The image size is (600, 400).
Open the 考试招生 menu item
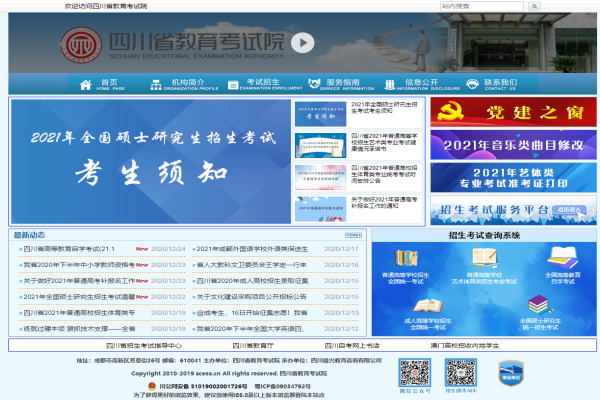pyautogui.click(x=271, y=84)
